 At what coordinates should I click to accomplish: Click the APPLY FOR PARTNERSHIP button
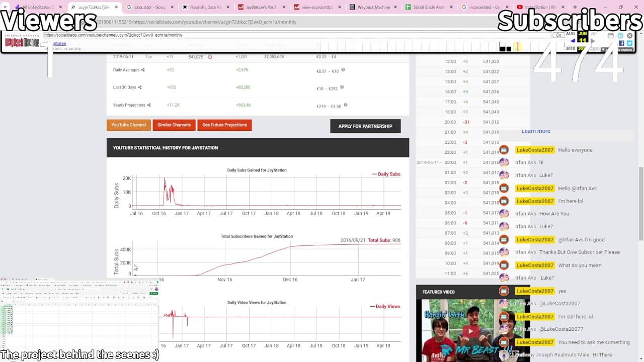pos(365,126)
